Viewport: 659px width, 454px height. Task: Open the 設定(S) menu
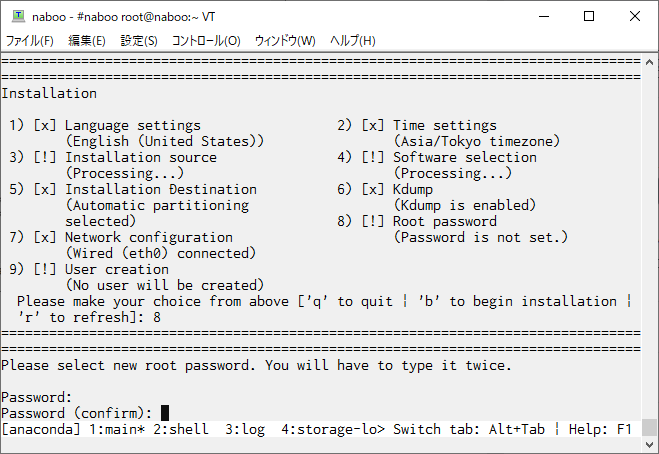point(139,41)
